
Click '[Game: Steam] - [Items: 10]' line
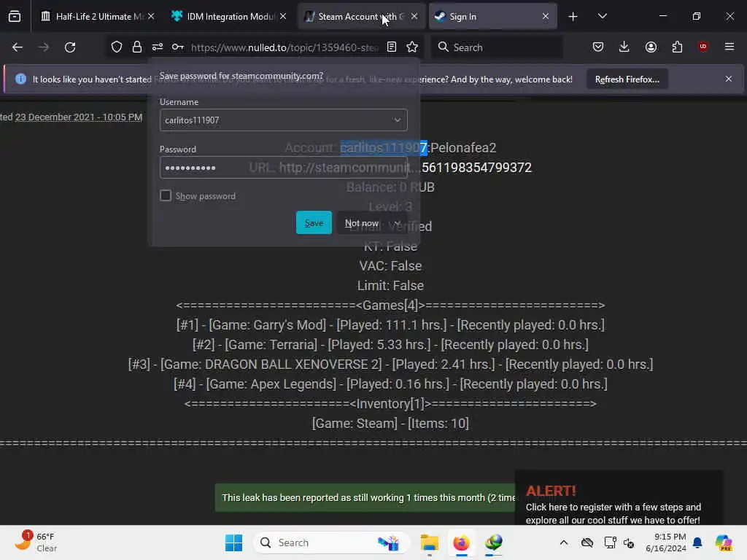(390, 423)
